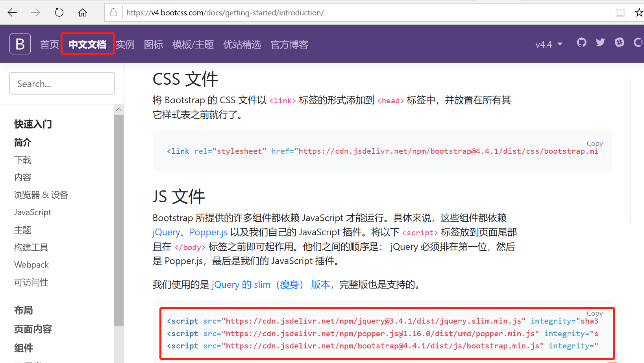The image size is (644, 363).
Task: Select Webpack in sidebar
Action: 31,264
